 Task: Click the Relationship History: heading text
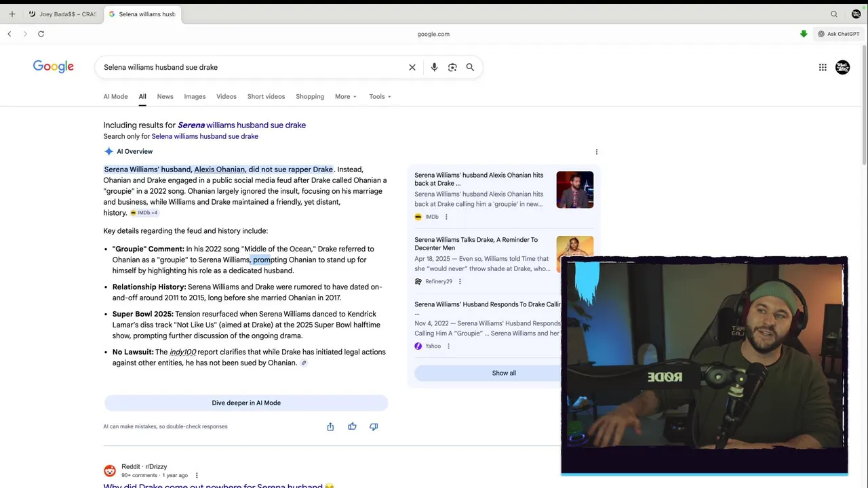[149, 287]
